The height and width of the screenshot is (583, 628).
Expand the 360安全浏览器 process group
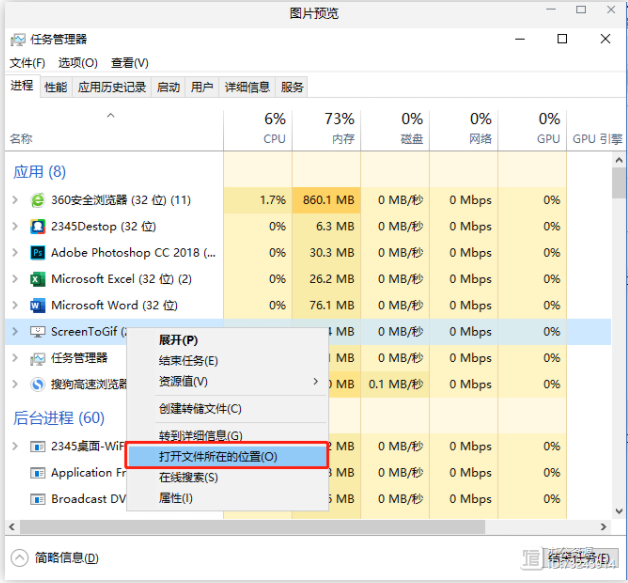(x=15, y=200)
